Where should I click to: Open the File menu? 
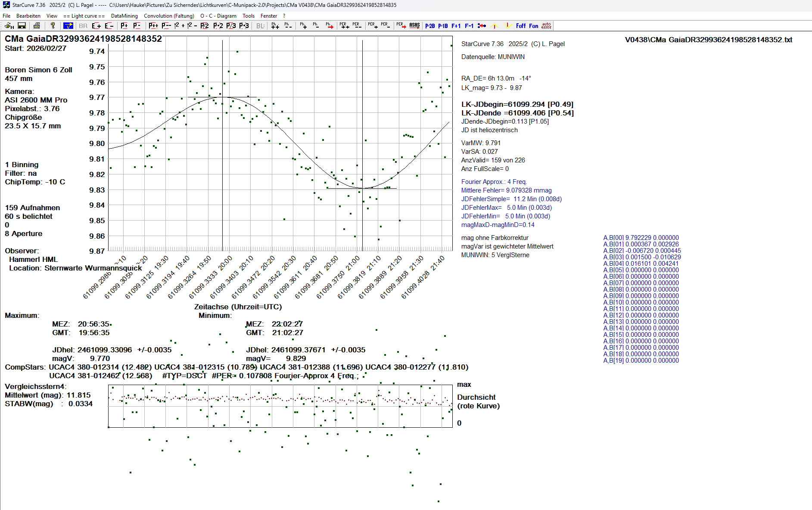[6, 16]
